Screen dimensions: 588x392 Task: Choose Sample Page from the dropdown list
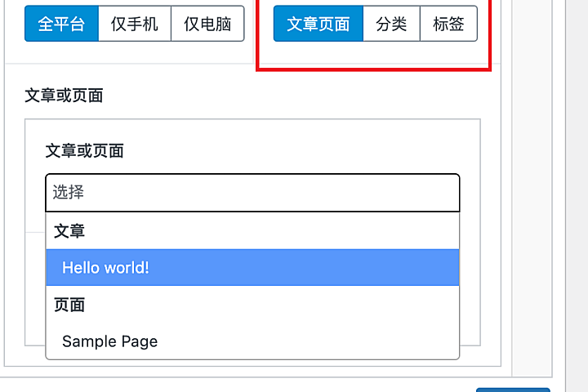tap(252, 341)
